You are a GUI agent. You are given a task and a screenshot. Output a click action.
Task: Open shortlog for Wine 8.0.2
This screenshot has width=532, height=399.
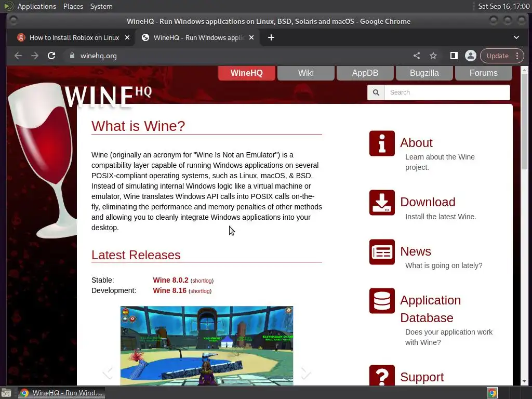click(202, 281)
